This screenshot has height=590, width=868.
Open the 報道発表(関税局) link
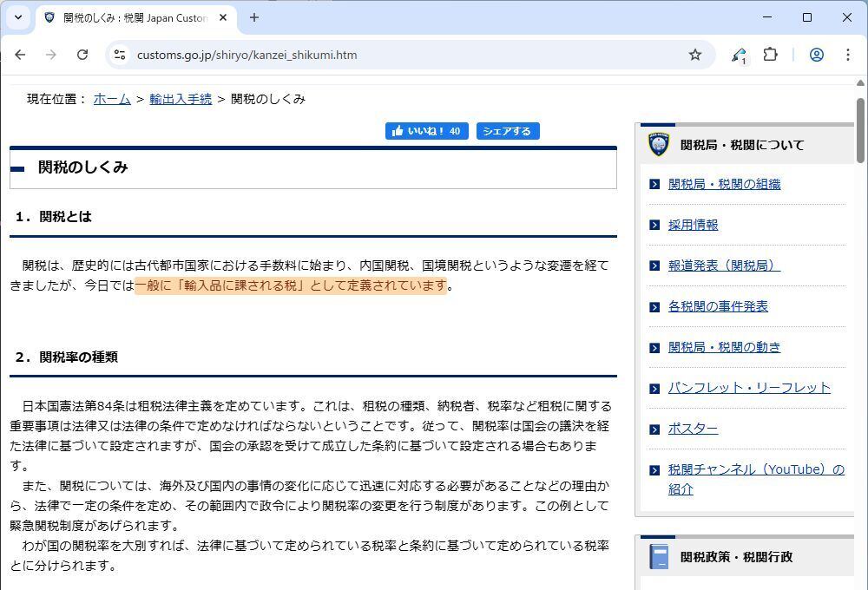[x=724, y=265]
